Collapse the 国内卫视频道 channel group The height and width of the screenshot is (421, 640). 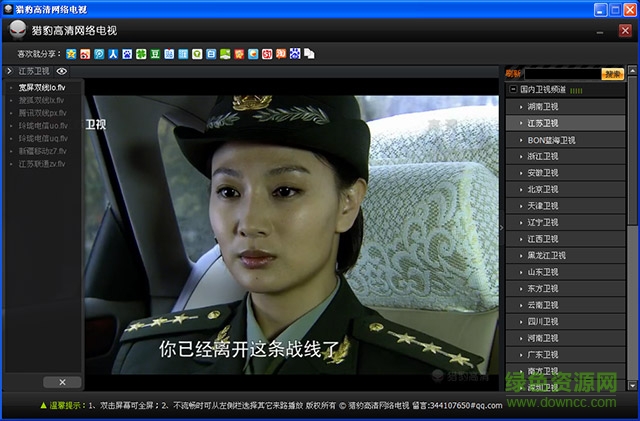513,90
